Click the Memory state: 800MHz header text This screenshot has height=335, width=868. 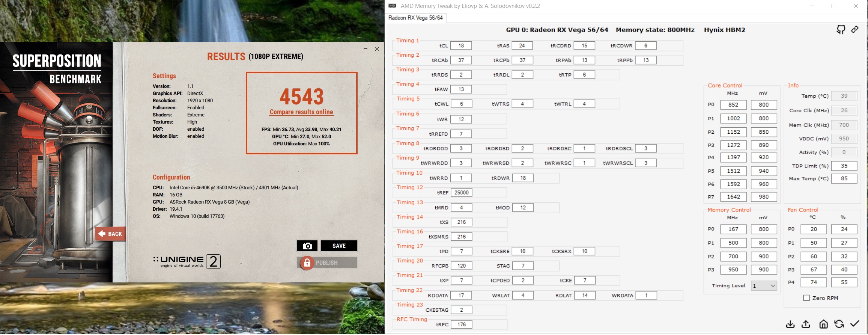[x=655, y=30]
